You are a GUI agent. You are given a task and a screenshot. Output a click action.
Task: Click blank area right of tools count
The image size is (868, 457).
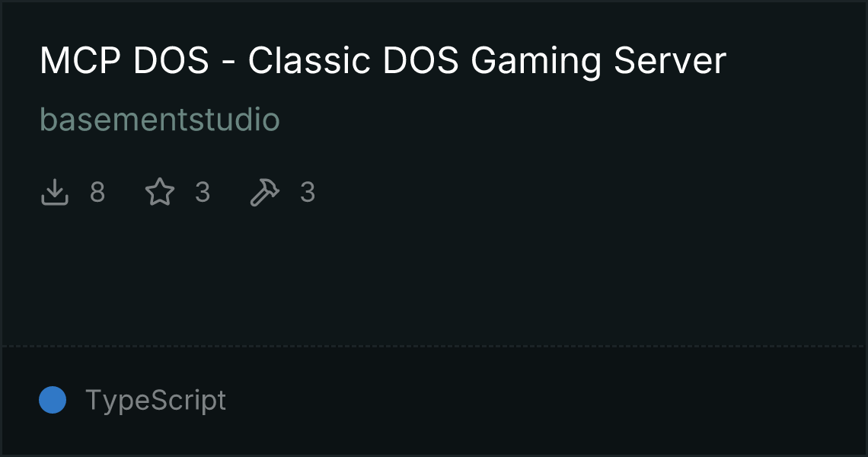click(x=587, y=192)
